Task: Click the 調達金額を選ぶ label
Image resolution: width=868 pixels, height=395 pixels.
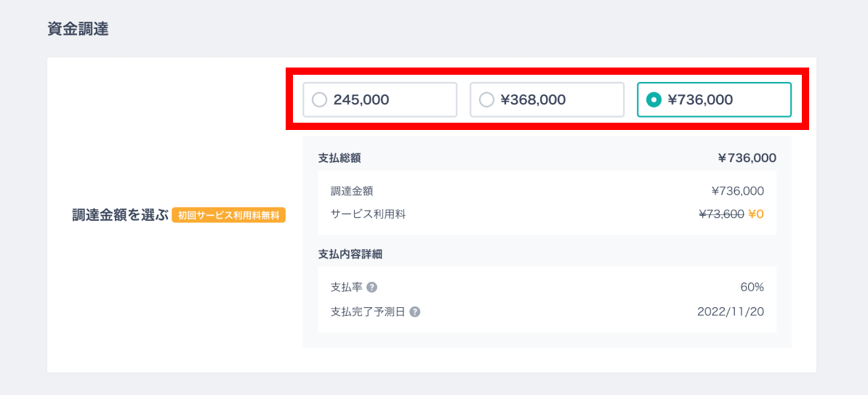Action: [x=119, y=215]
